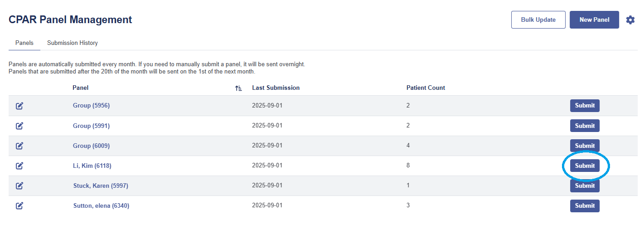The image size is (644, 225).
Task: Sort by Patient Count column header
Action: (426, 88)
